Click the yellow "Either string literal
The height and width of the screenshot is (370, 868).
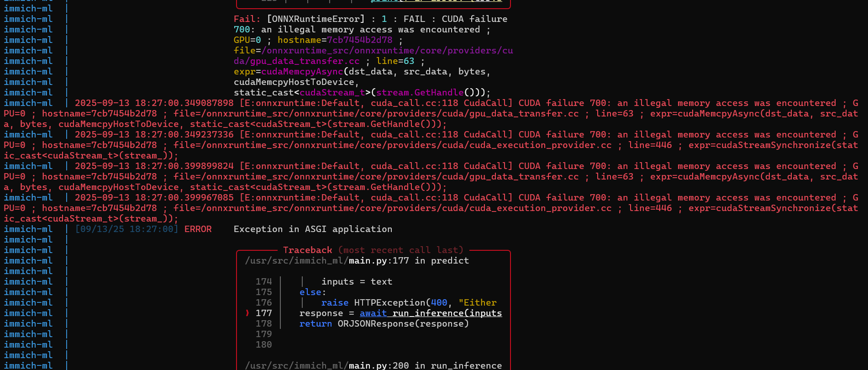477,302
